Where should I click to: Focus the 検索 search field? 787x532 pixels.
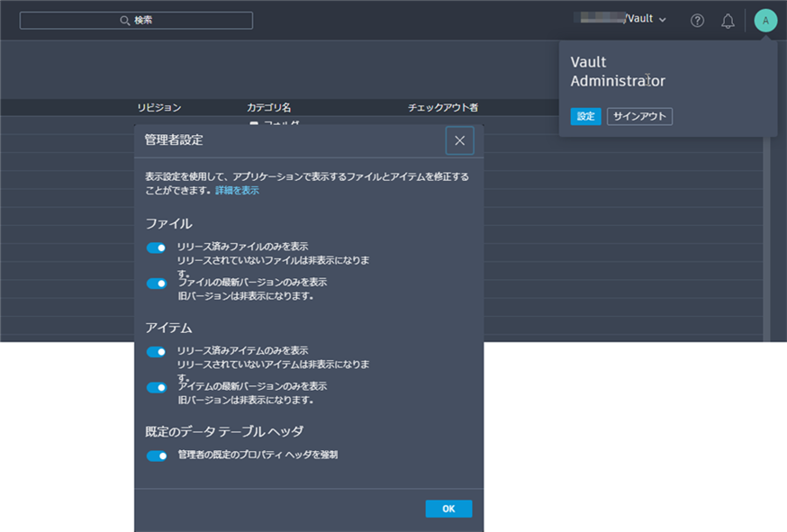click(136, 21)
